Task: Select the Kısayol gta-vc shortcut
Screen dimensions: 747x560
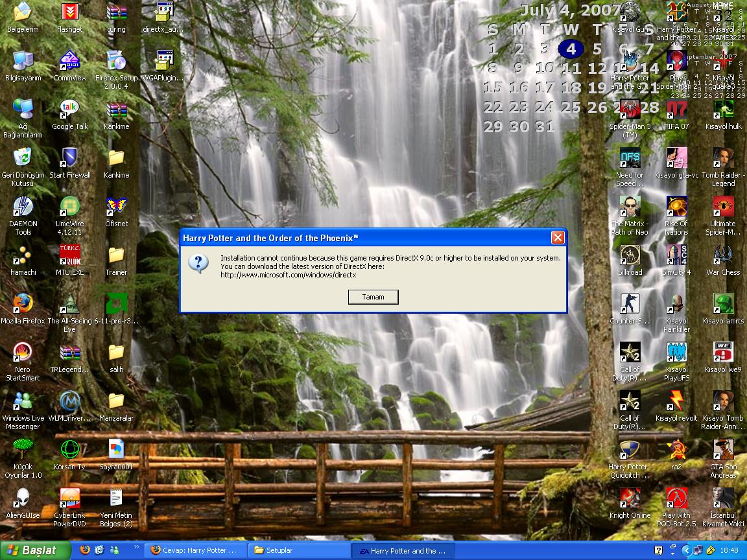Action: pyautogui.click(x=676, y=163)
